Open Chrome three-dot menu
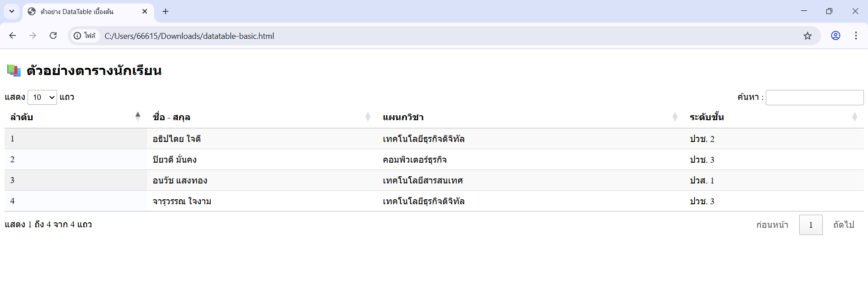Viewport: 868px width, 296px height. (856, 36)
